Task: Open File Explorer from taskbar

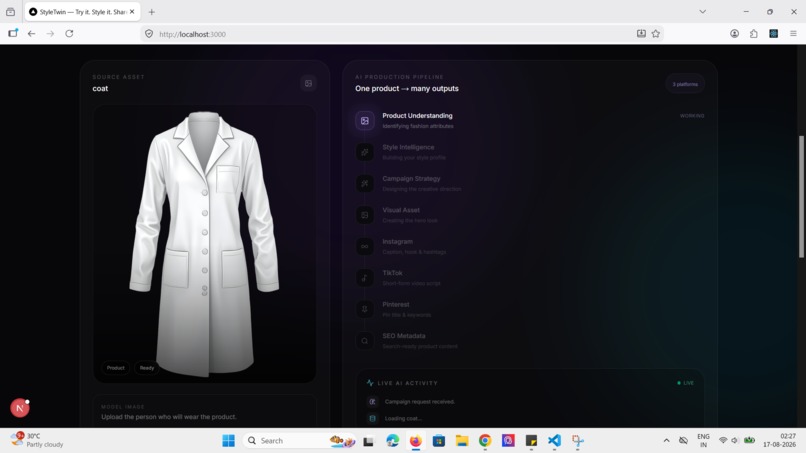Action: click(462, 441)
